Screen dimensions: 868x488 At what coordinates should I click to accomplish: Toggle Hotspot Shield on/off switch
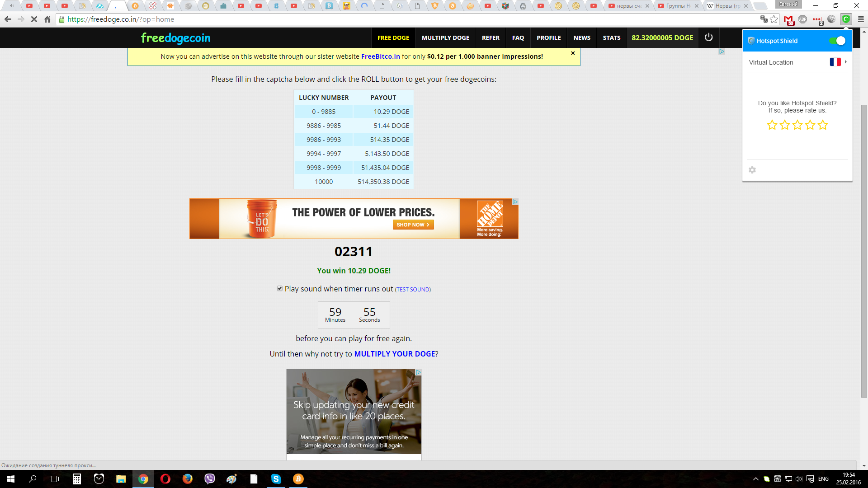click(837, 41)
